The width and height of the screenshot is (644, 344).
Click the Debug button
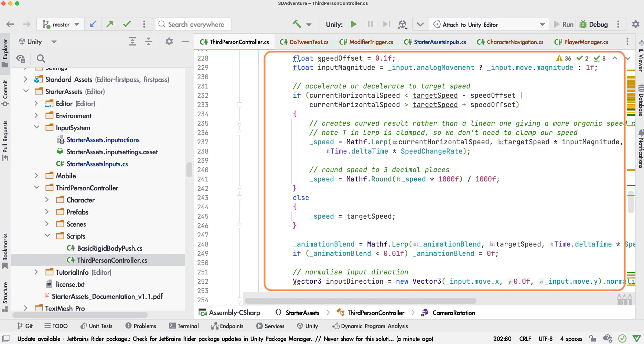pos(594,24)
